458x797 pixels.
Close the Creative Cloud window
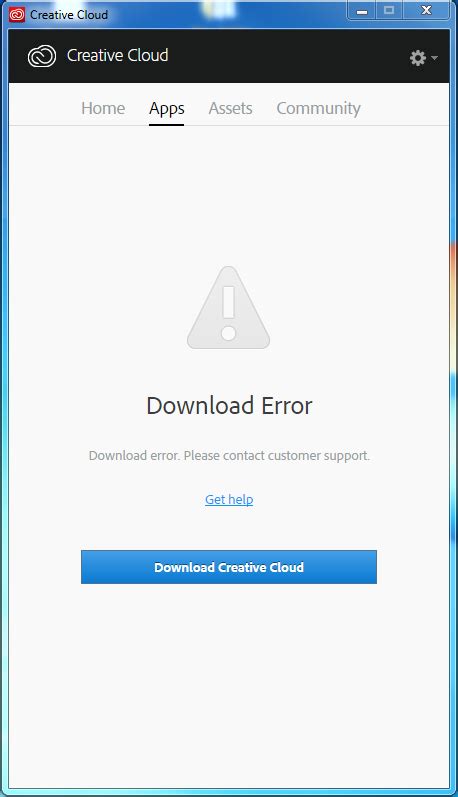(x=426, y=11)
